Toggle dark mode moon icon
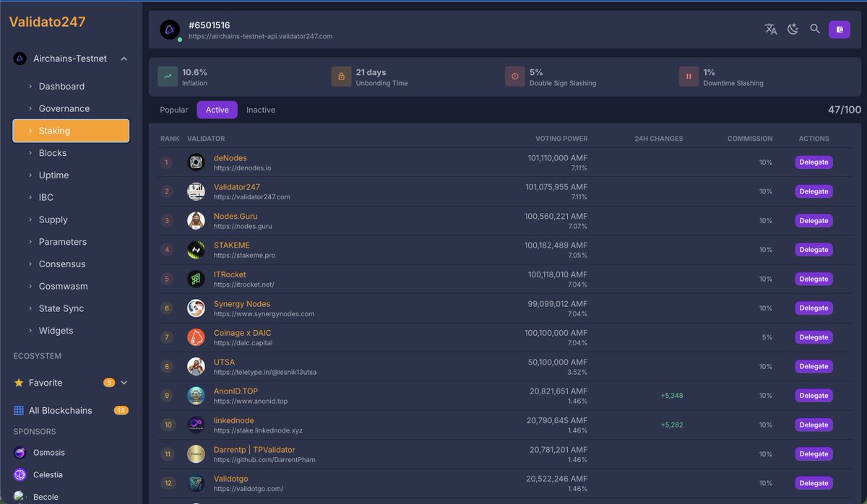 [x=793, y=29]
